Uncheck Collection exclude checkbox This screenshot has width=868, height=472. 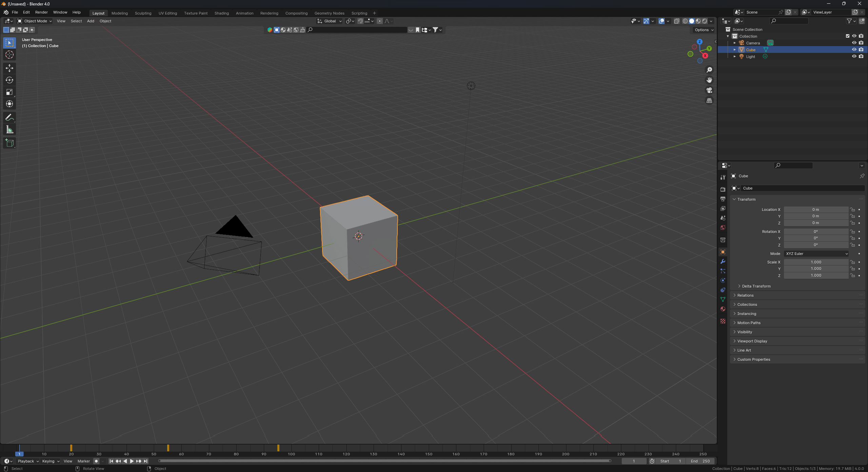click(x=847, y=36)
